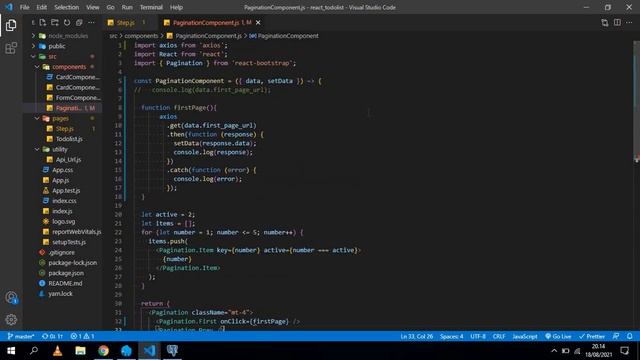Viewport: 640px width, 360px height.
Task: Open the Explorer view in activity bar
Action: point(11,25)
